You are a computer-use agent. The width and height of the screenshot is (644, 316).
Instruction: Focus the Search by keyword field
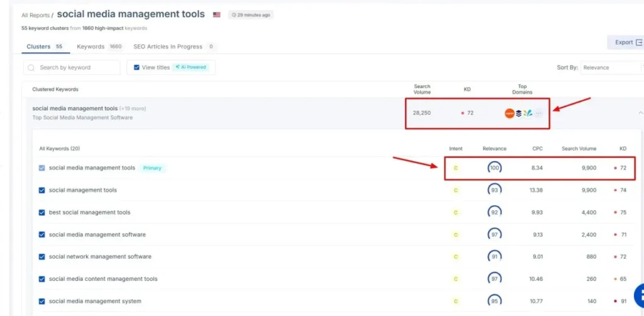pos(75,67)
